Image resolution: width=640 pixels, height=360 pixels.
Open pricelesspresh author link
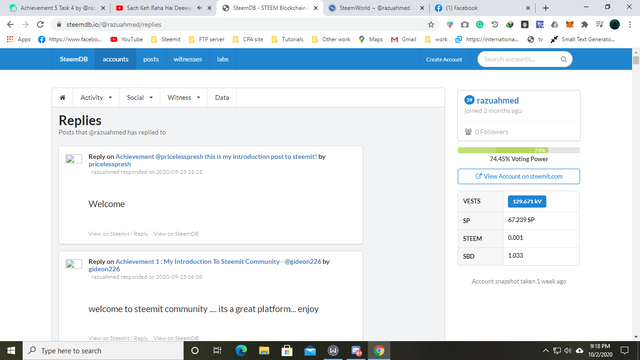[x=110, y=164]
